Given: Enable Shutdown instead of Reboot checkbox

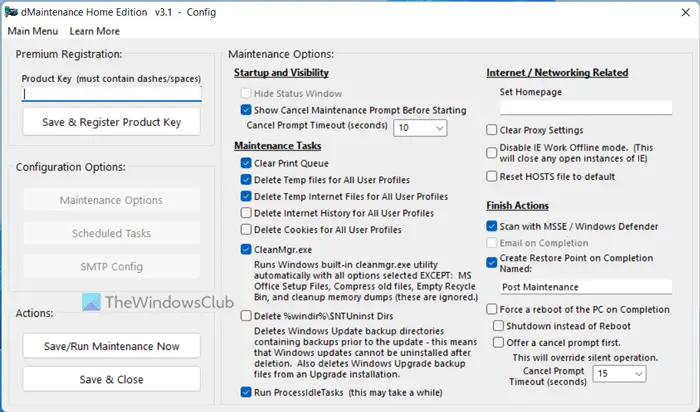Looking at the screenshot, I should pyautogui.click(x=498, y=326).
